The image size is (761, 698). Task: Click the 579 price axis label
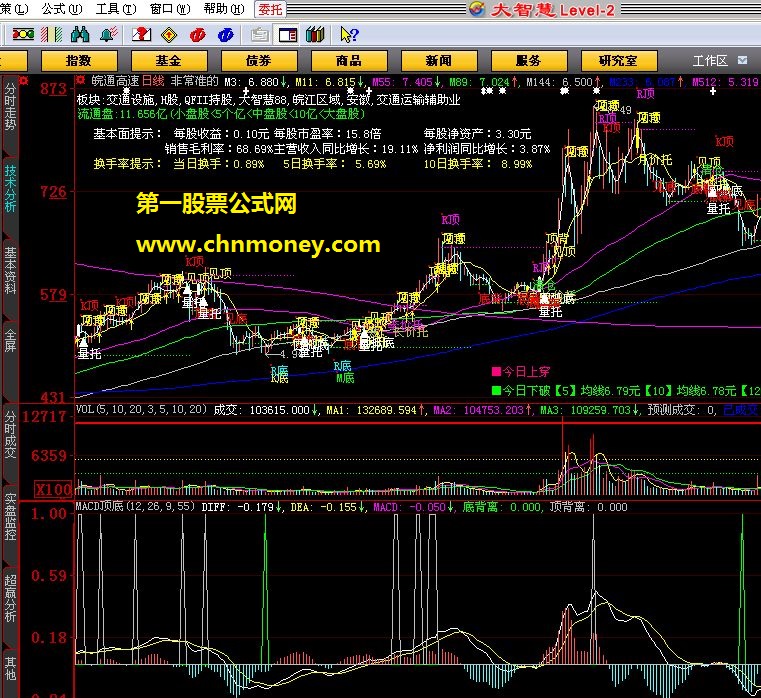pyautogui.click(x=53, y=295)
